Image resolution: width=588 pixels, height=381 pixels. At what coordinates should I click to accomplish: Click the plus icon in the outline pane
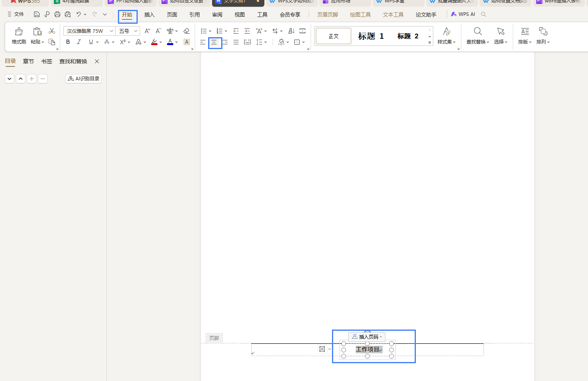[x=32, y=79]
